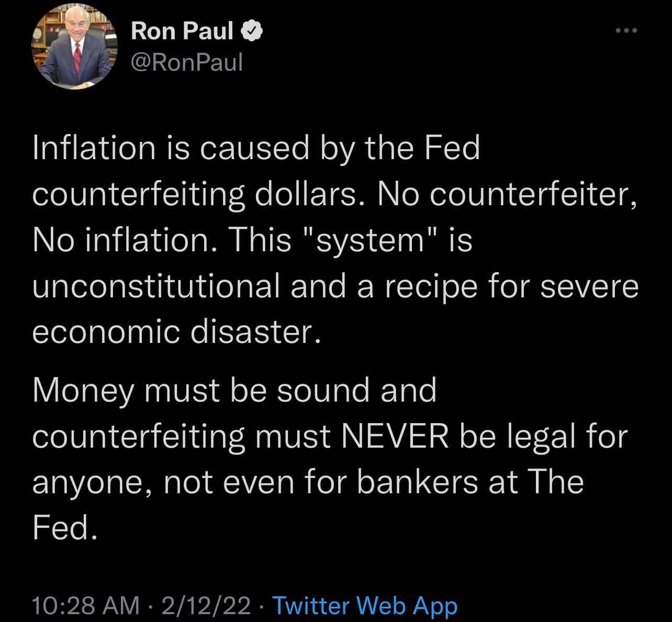Open the Twitter Web App source link

tap(365, 605)
